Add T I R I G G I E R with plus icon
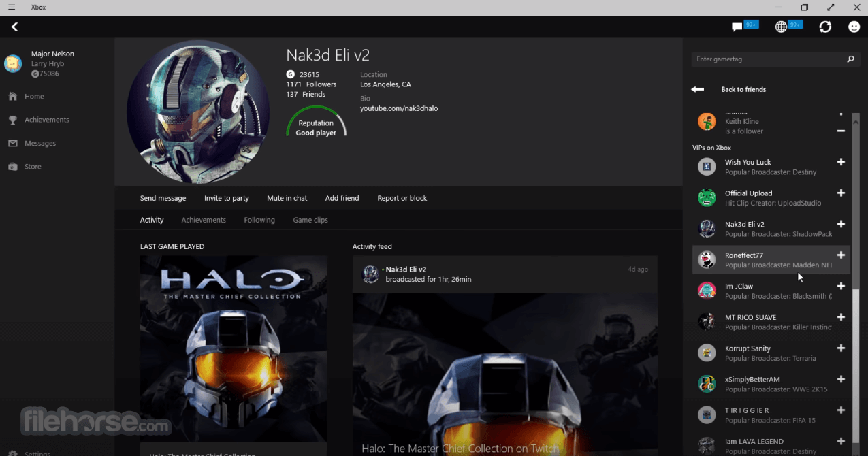 click(841, 410)
